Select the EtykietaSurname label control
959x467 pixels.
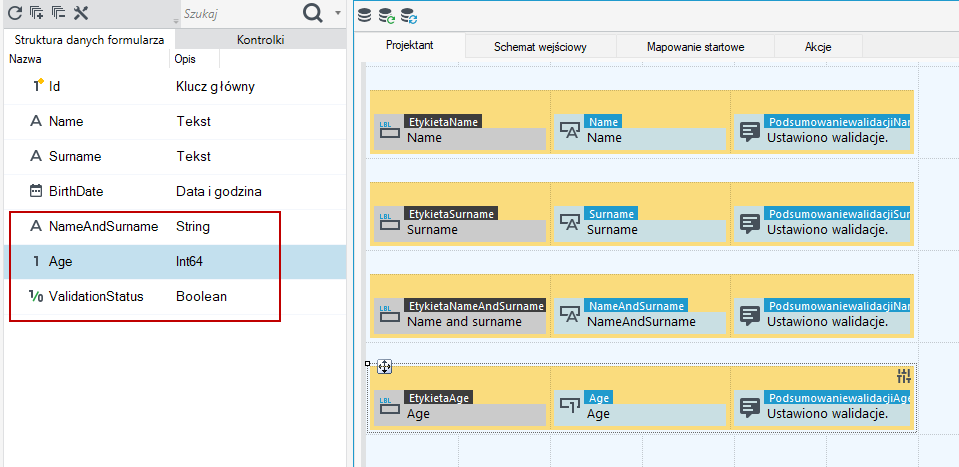coord(460,224)
